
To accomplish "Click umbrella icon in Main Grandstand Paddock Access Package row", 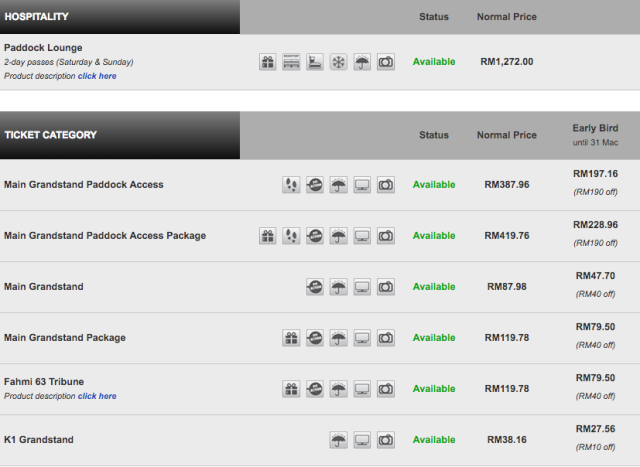I will click(x=338, y=236).
